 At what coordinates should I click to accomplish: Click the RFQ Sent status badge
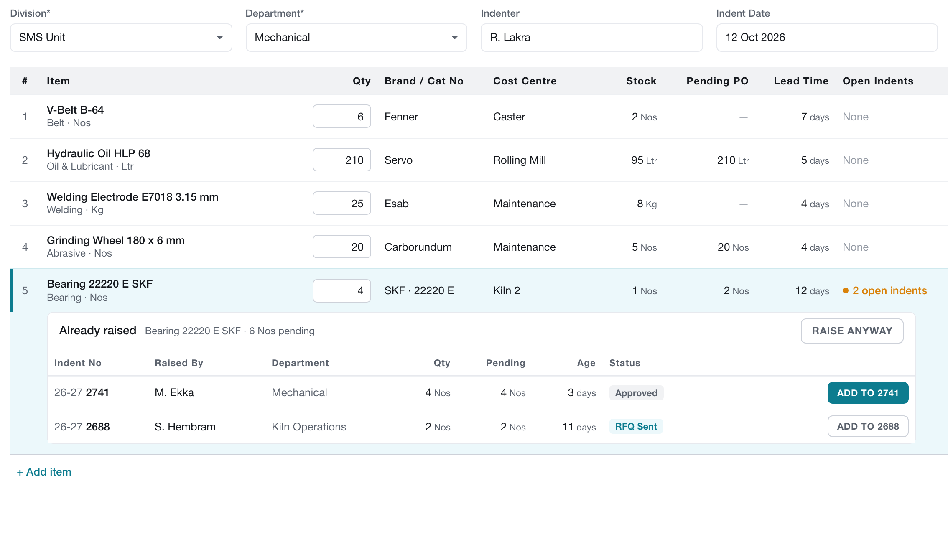tap(636, 426)
